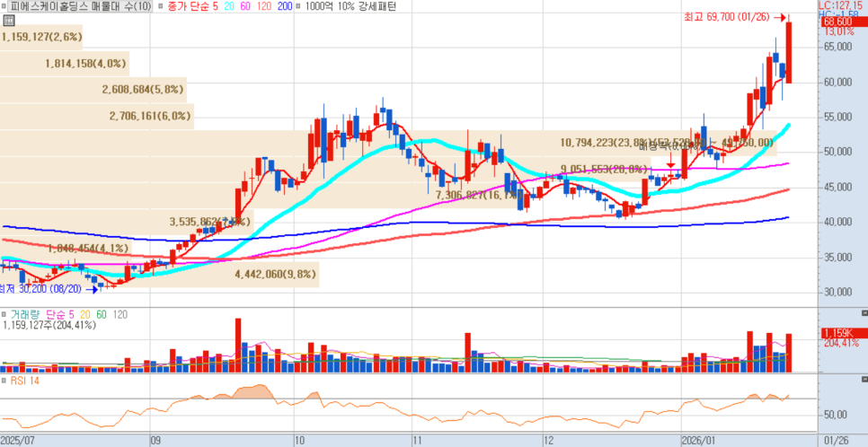Click the 7,306,827(16,1%) volume profile label

point(477,196)
